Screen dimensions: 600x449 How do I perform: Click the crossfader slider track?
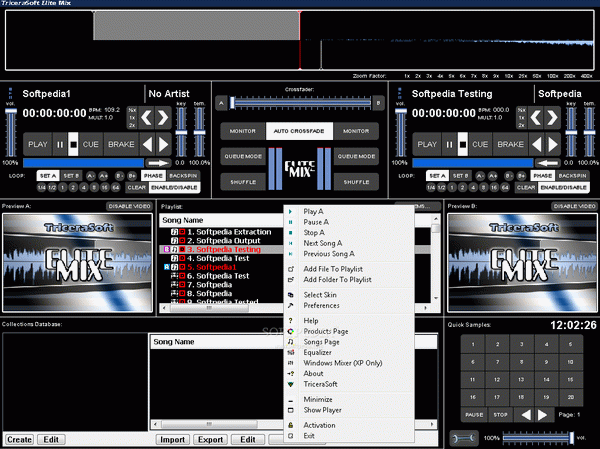click(301, 103)
